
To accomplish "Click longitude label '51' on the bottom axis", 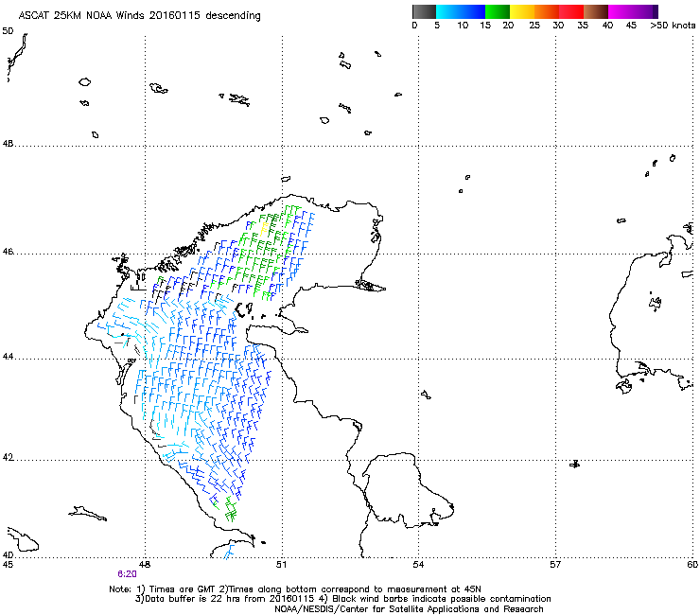I will click(x=281, y=565).
